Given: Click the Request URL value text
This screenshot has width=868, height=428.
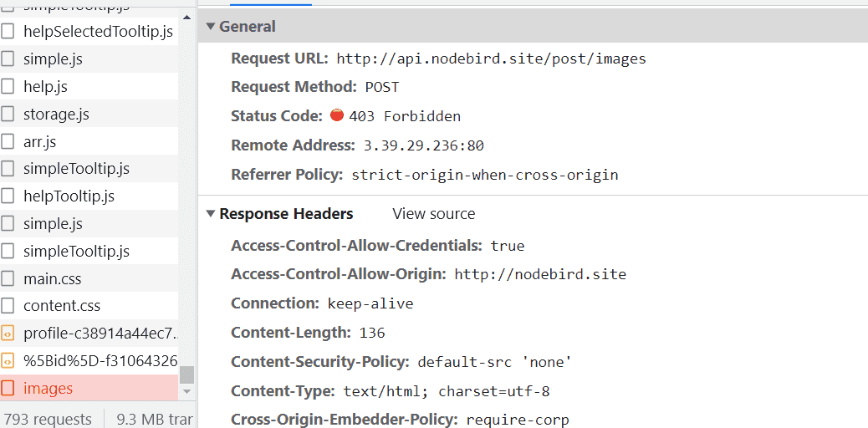Looking at the screenshot, I should point(491,59).
